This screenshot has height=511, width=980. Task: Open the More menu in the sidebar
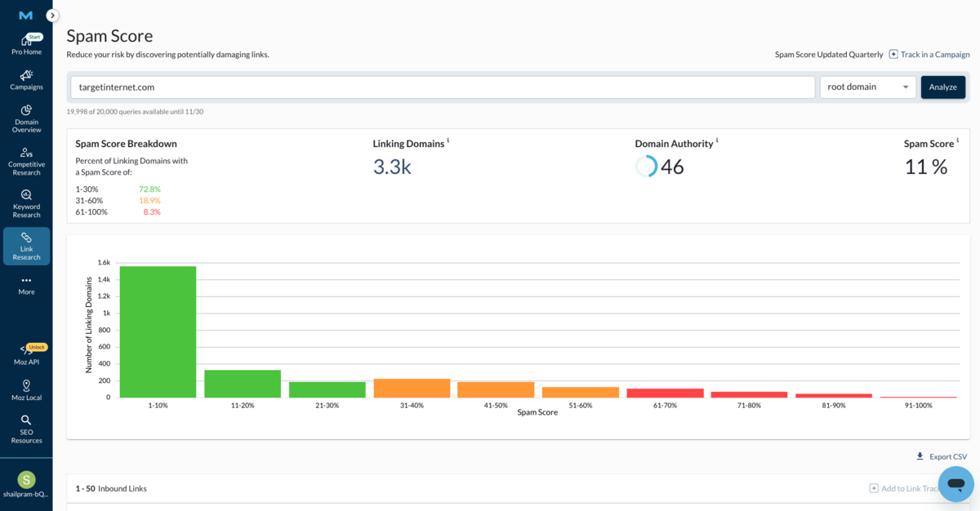pyautogui.click(x=26, y=285)
